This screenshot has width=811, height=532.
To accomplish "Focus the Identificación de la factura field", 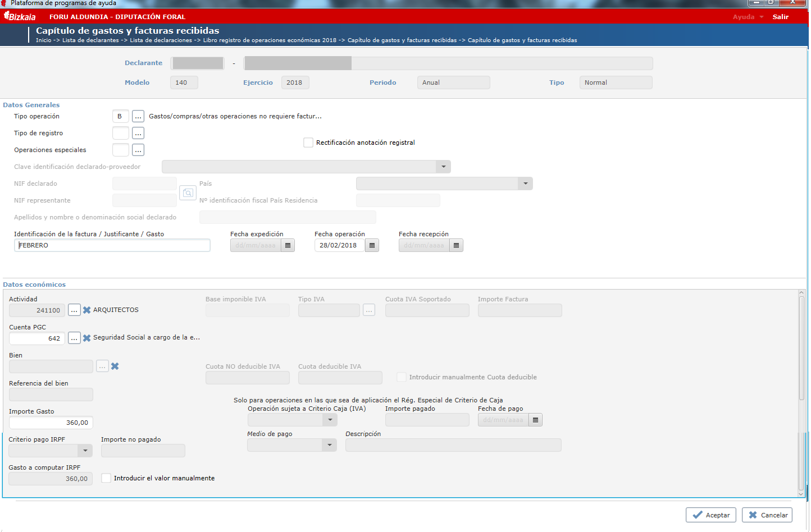I will (112, 245).
